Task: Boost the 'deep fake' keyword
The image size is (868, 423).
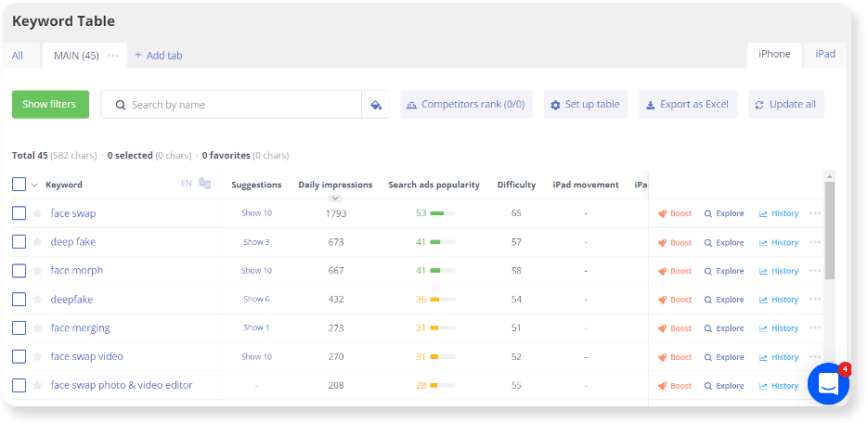Action: (x=675, y=242)
